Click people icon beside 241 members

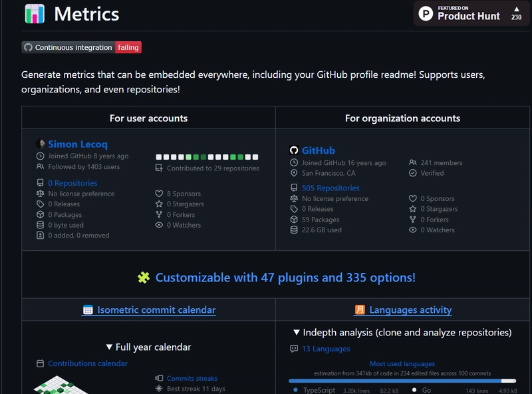coord(412,162)
